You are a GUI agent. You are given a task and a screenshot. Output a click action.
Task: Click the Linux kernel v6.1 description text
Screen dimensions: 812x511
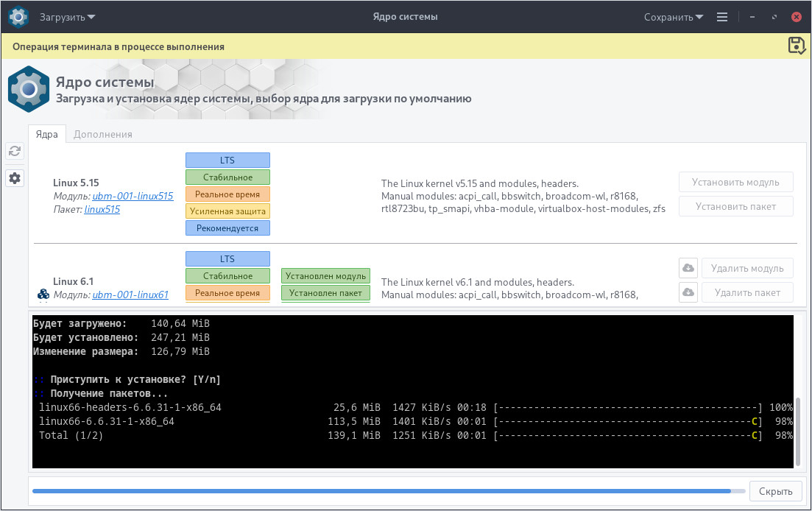(509, 289)
